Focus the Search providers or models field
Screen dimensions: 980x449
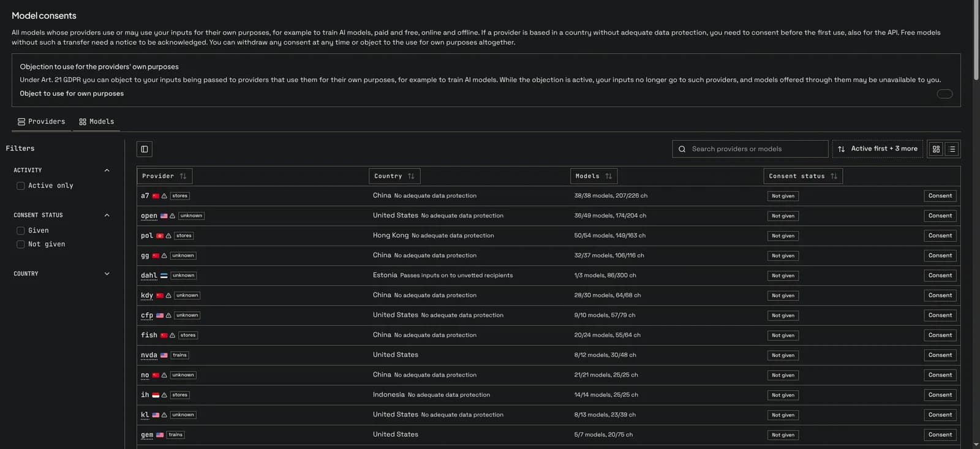click(x=750, y=149)
